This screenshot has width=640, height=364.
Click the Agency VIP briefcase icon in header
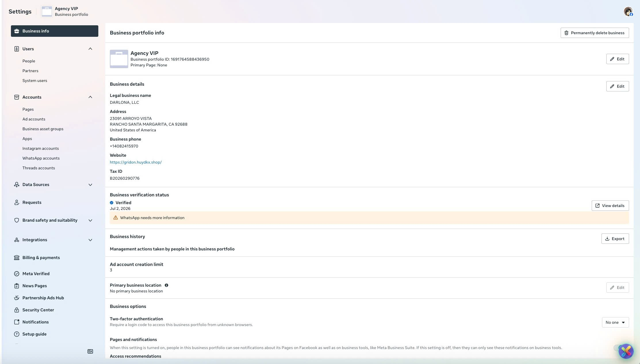[47, 12]
